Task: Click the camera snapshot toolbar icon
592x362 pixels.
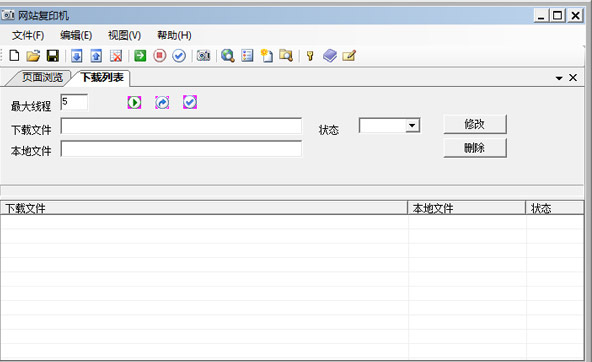Action: tap(204, 56)
